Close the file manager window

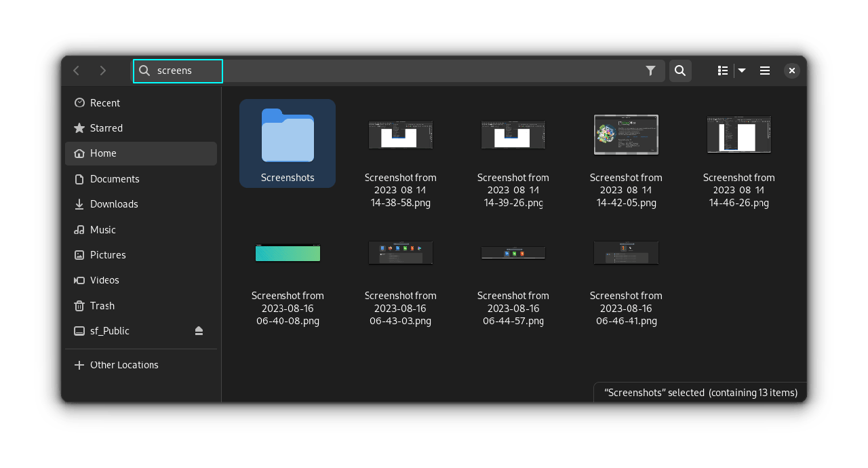coord(791,71)
